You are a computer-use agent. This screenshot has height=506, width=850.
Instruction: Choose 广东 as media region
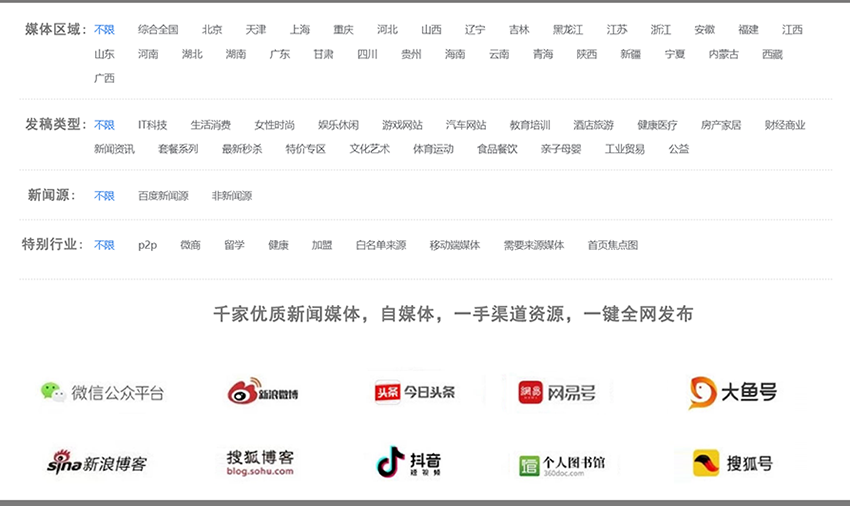tap(280, 54)
